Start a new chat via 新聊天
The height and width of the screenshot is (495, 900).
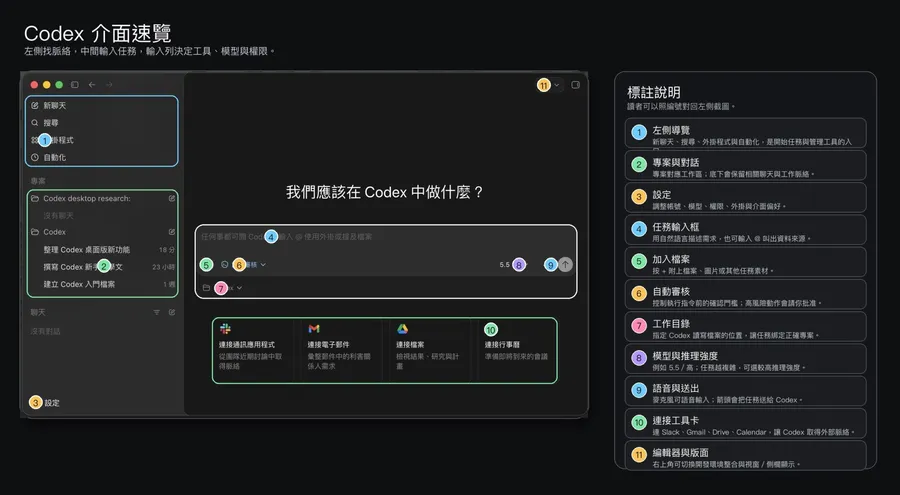pyautogui.click(x=55, y=106)
